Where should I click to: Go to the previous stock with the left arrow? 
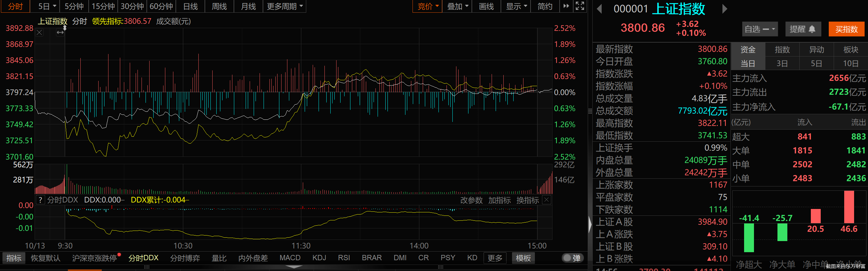[599, 9]
